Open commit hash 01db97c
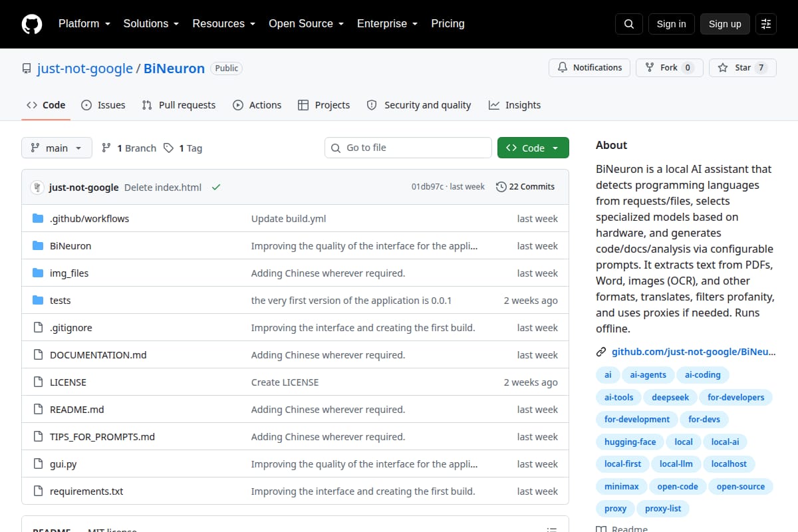The image size is (798, 532). [428, 187]
